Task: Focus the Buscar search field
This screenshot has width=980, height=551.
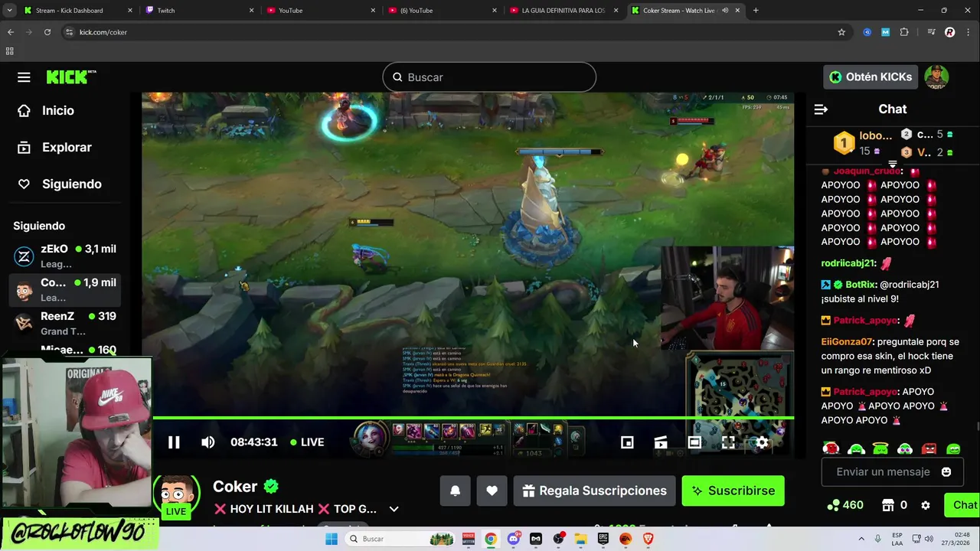Action: 489,77
